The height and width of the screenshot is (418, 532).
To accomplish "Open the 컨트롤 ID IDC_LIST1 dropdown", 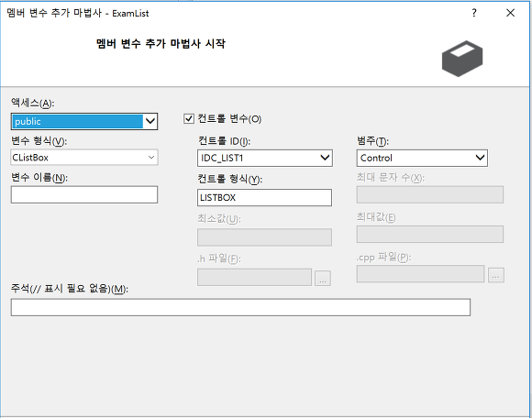I will (x=265, y=158).
